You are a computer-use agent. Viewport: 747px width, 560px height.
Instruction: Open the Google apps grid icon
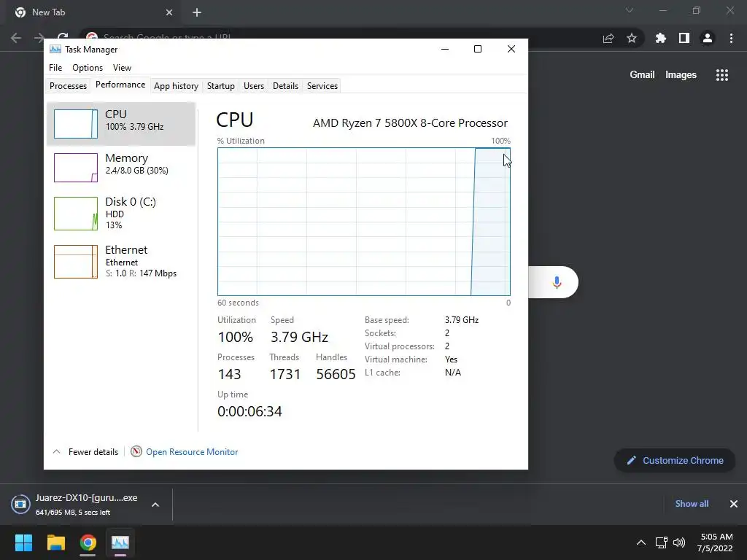(x=722, y=75)
